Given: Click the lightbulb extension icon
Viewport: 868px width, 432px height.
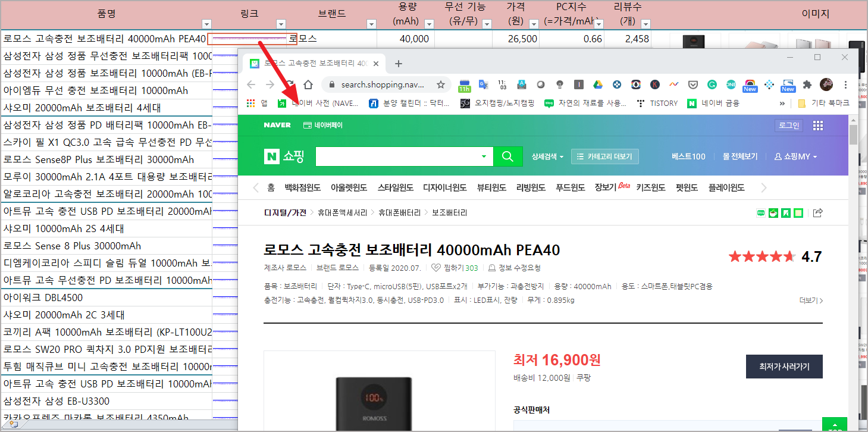Looking at the screenshot, I should point(559,84).
